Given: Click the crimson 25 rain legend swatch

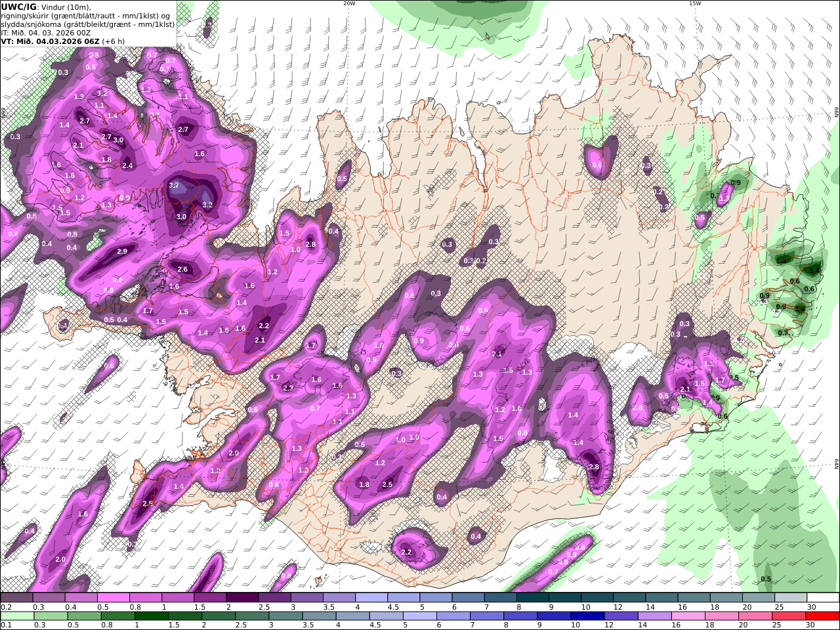Looking at the screenshot, I should tap(789, 616).
